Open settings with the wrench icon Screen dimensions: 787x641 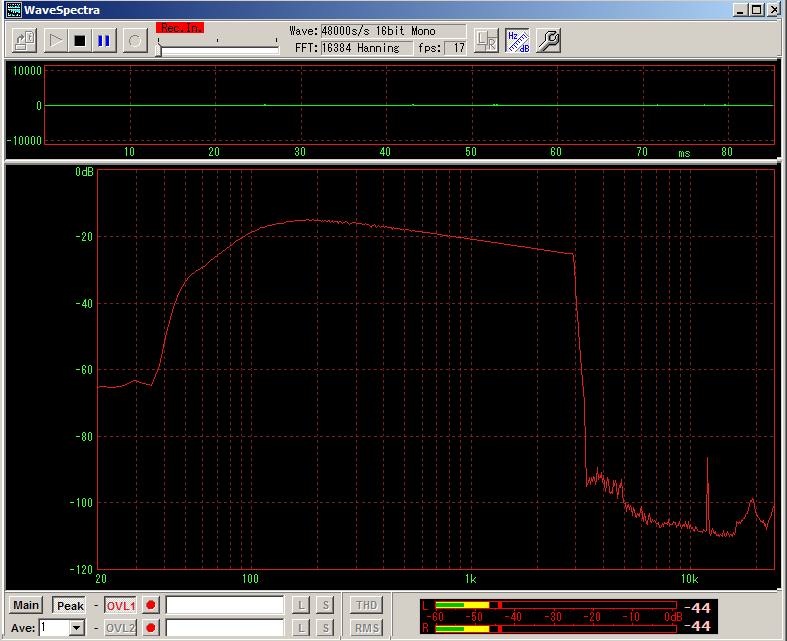[548, 40]
